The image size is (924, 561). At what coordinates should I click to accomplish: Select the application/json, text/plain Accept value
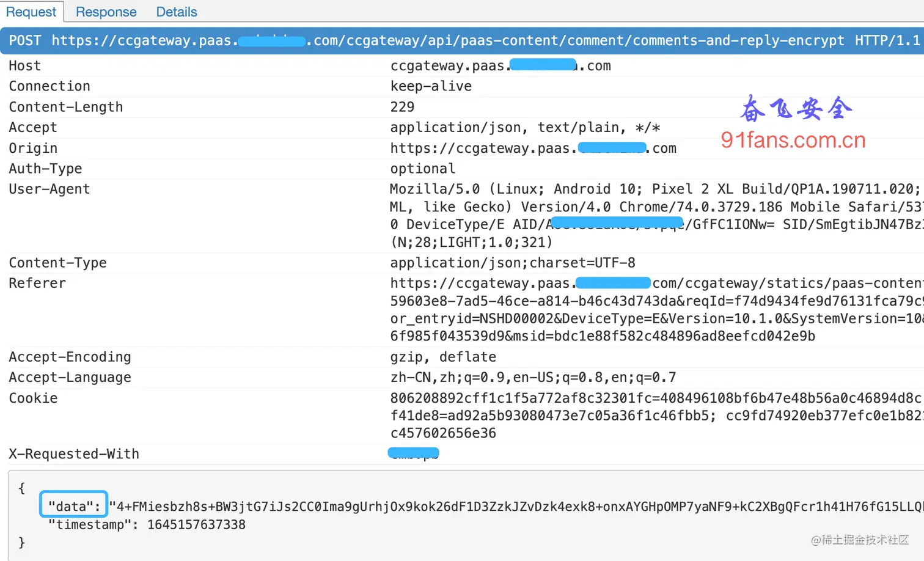[525, 127]
